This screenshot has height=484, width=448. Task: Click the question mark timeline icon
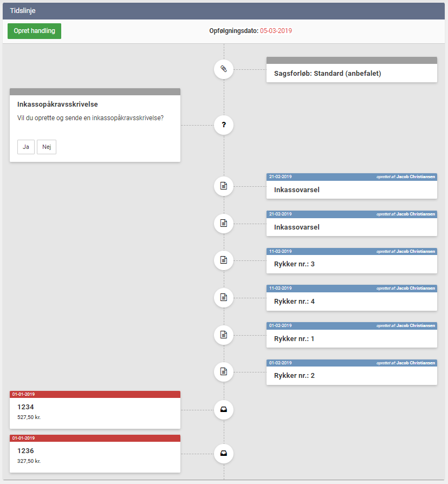point(224,126)
